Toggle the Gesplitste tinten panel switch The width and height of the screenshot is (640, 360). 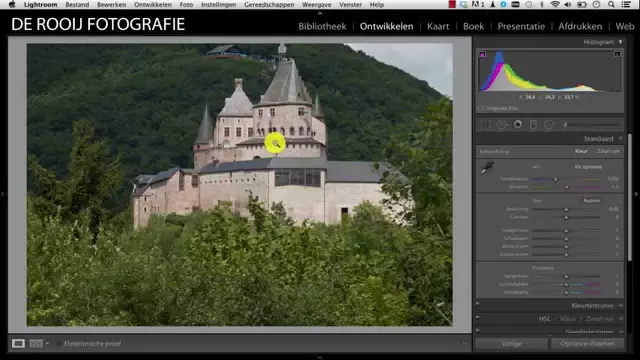(x=478, y=330)
